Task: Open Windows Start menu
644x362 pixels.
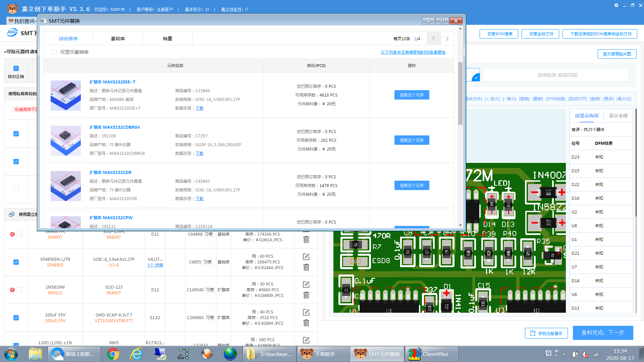Action: pyautogui.click(x=11, y=354)
